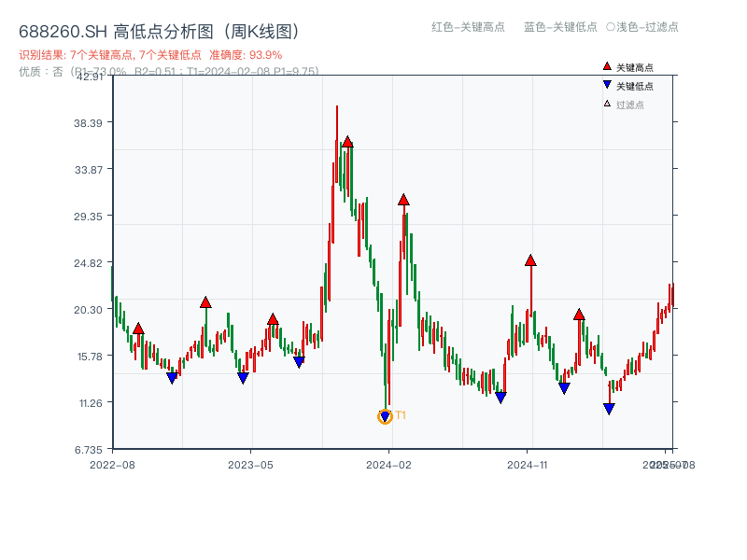The width and height of the screenshot is (747, 560).
Task: Click the red high marker above the 2024-02 rebound
Action: click(403, 198)
